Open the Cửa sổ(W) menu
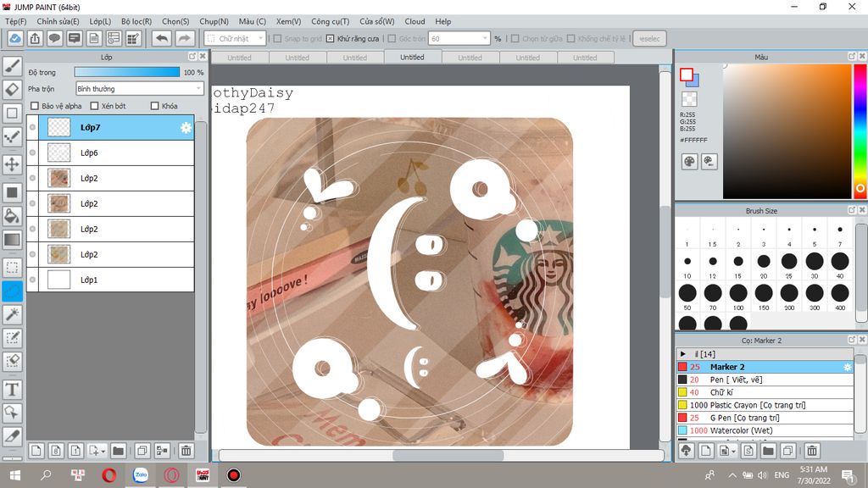Screen dimensions: 868x488 tap(377, 21)
